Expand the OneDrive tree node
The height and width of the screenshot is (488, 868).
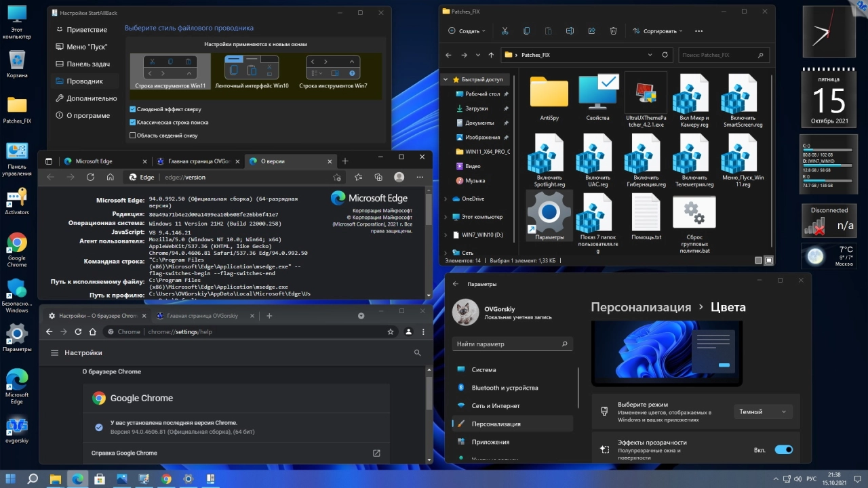click(446, 199)
